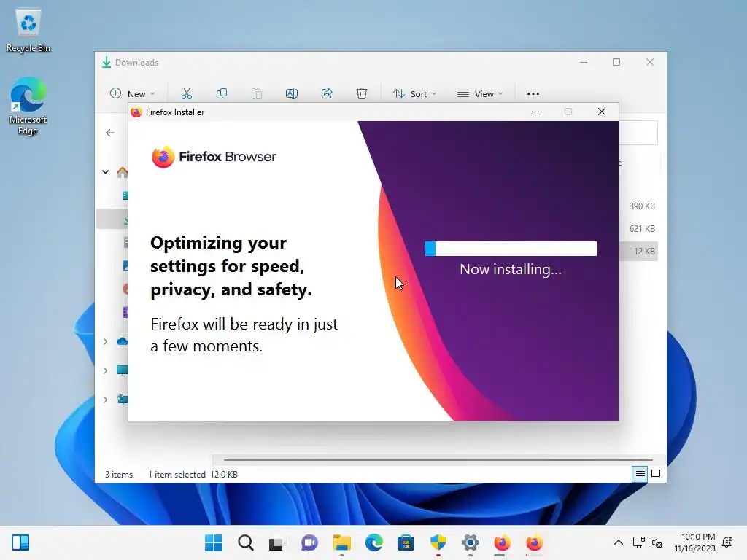Close the Downloads window
Viewport: 747px width, 560px height.
[650, 63]
